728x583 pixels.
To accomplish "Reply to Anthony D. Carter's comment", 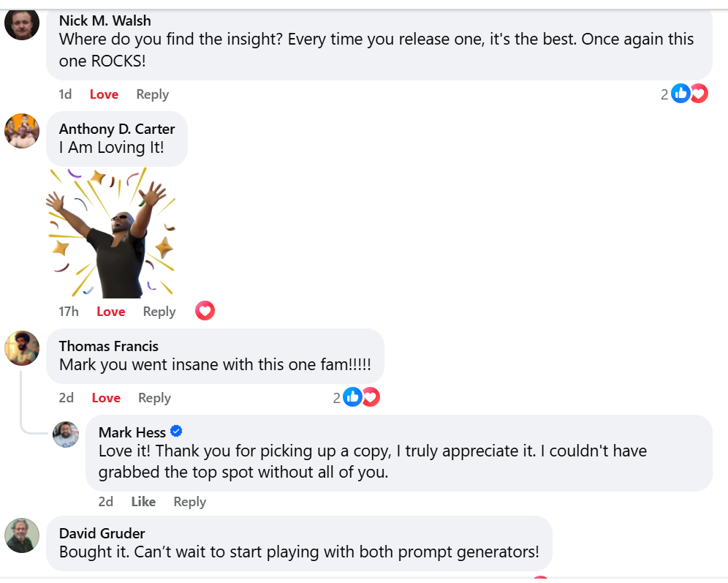I will click(x=159, y=312).
